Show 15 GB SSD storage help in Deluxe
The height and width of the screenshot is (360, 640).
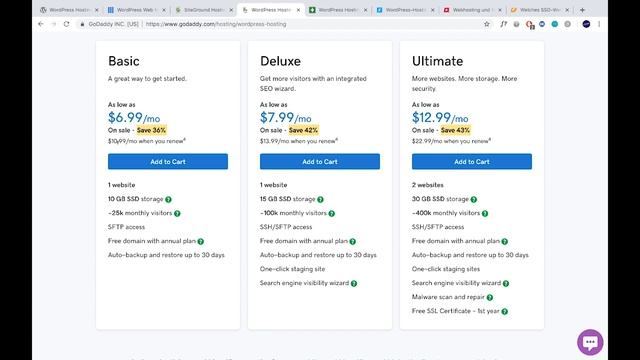pos(320,200)
